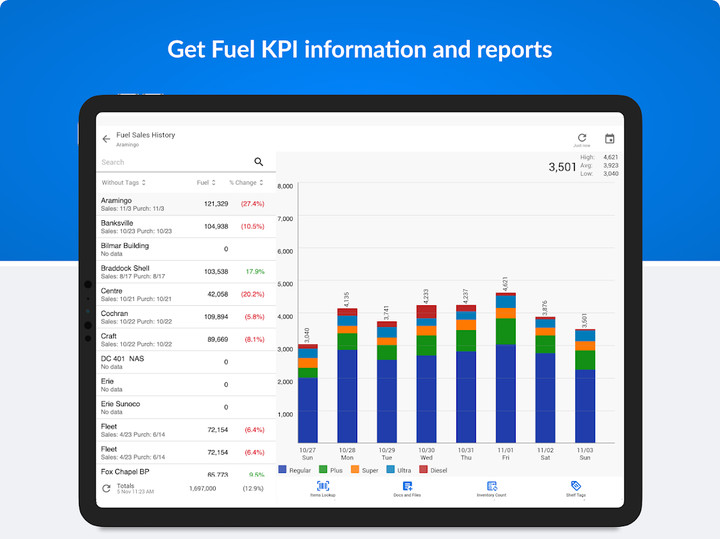Image resolution: width=720 pixels, height=539 pixels.
Task: Click the 17.9% change value
Action: pyautogui.click(x=255, y=271)
